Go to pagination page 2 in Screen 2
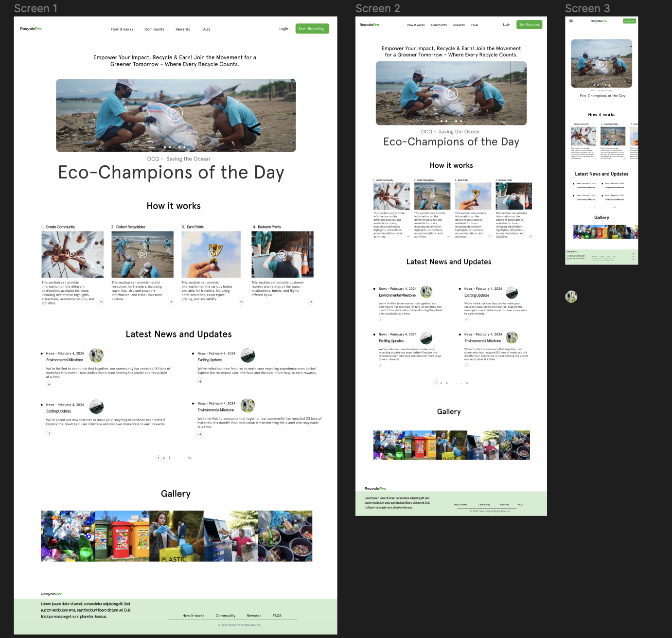 coord(441,383)
